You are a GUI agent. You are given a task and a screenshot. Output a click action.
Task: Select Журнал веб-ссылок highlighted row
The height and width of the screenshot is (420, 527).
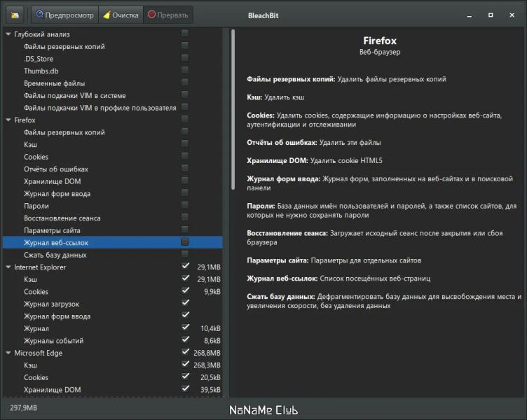click(113, 242)
